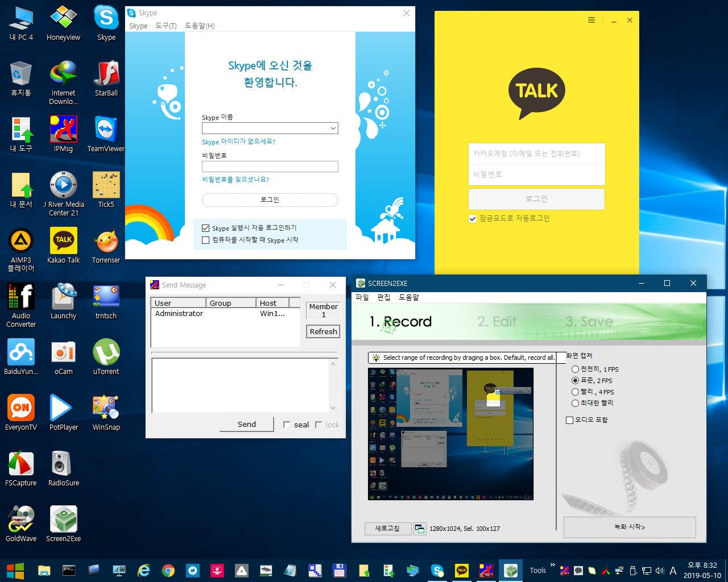This screenshot has height=582, width=728.
Task: Enable start Skype when computer starts checkbox
Action: pyautogui.click(x=206, y=240)
